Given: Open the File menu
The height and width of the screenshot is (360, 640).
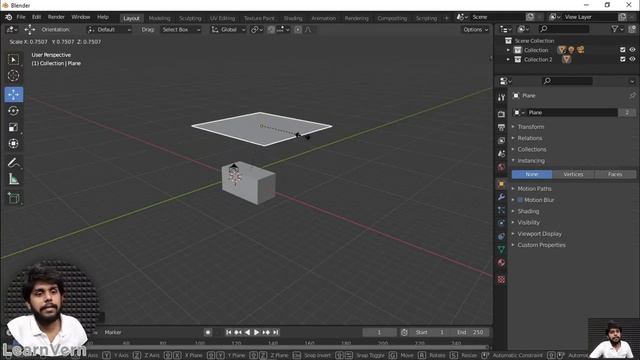Looking at the screenshot, I should (21, 17).
